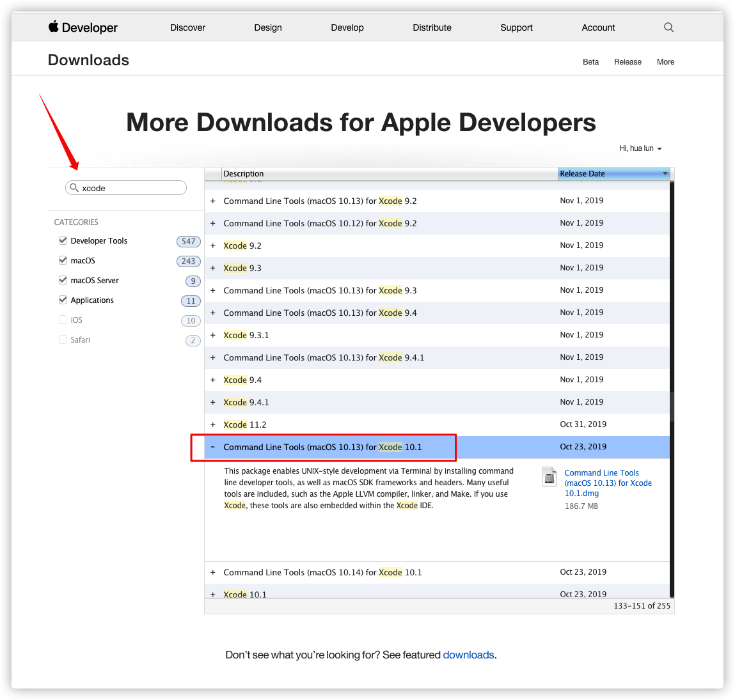
Task: Click the magnifier icon inside xcode search field
Action: click(x=74, y=187)
